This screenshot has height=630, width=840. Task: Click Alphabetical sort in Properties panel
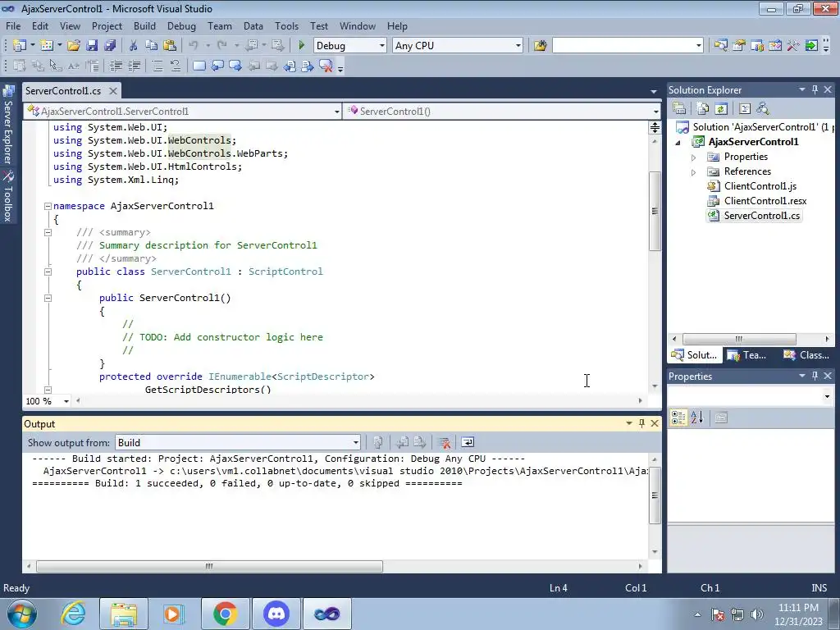[696, 418]
